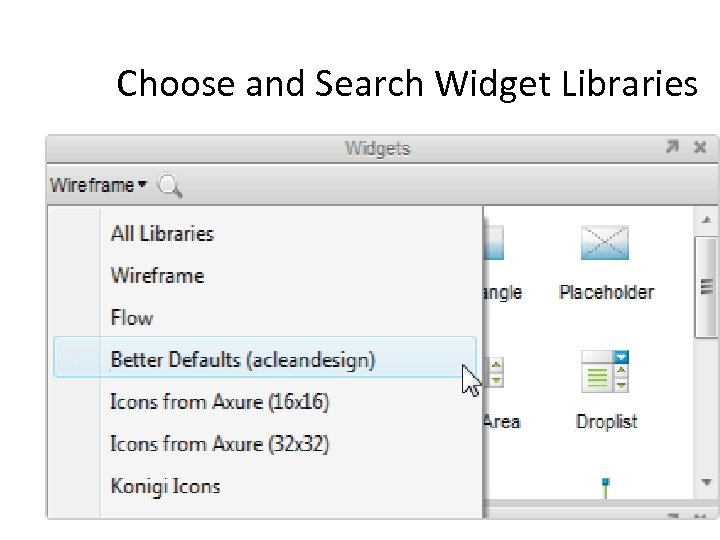Image resolution: width=720 pixels, height=540 pixels.
Task: Click the Placeholder widget label
Action: 606,293
